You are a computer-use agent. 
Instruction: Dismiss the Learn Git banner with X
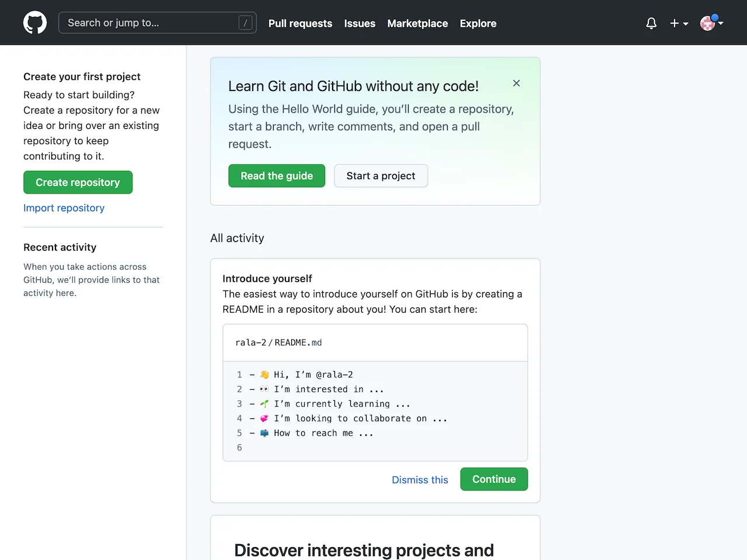[516, 83]
